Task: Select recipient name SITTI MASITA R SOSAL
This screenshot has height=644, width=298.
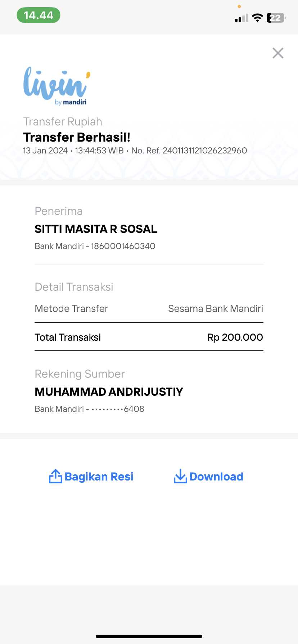Action: (96, 229)
